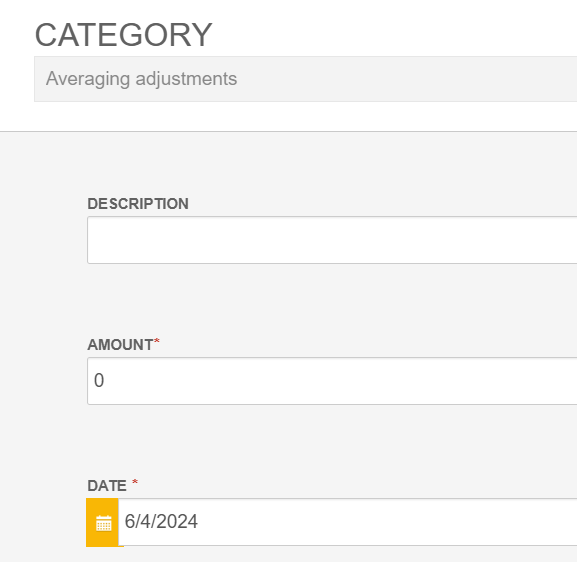Click the red asterisk beside DATE
The width and height of the screenshot is (577, 562).
click(135, 482)
